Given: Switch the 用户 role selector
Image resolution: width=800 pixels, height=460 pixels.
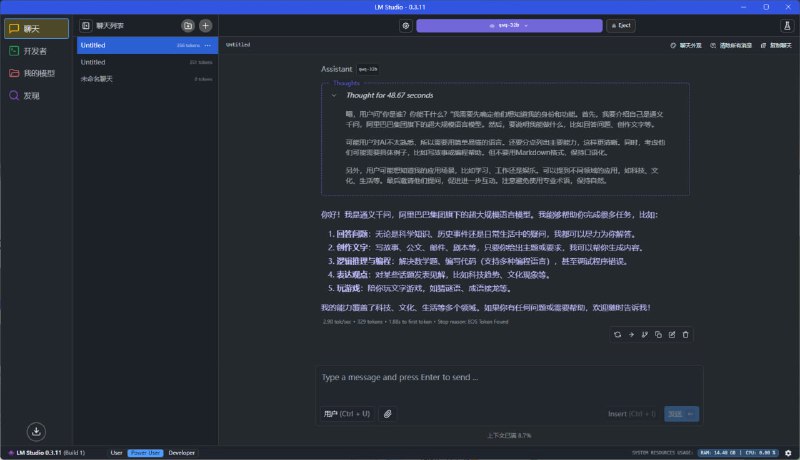Looking at the screenshot, I should pos(347,414).
